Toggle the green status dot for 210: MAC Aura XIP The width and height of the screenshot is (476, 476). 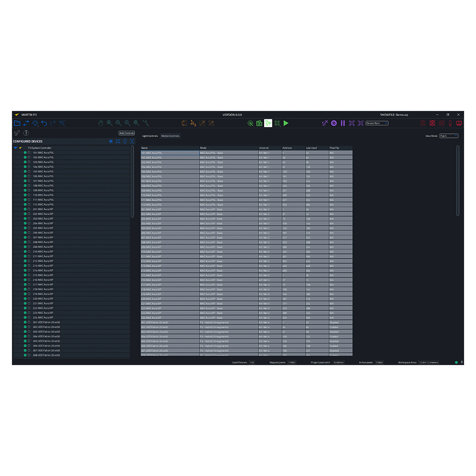pos(25,251)
